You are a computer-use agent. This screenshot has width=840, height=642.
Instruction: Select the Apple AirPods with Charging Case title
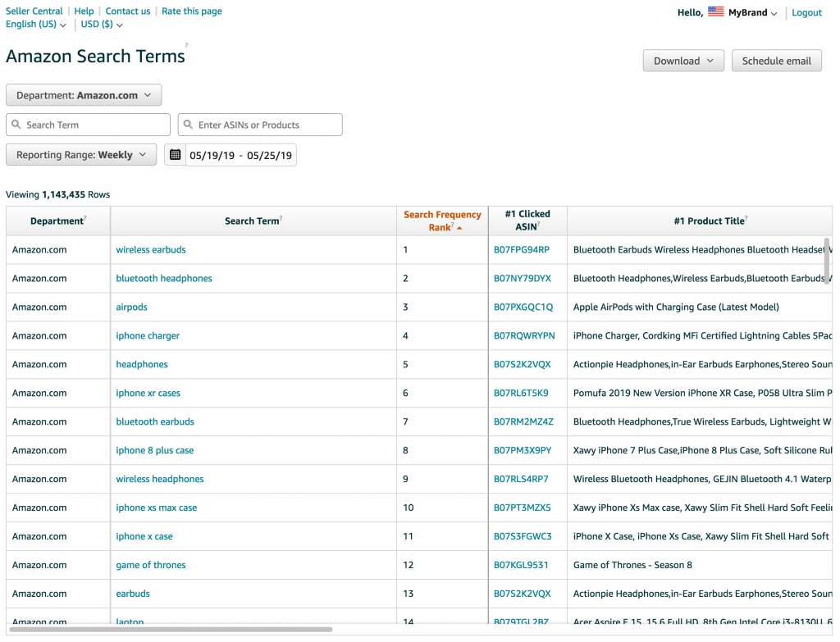[x=676, y=307]
